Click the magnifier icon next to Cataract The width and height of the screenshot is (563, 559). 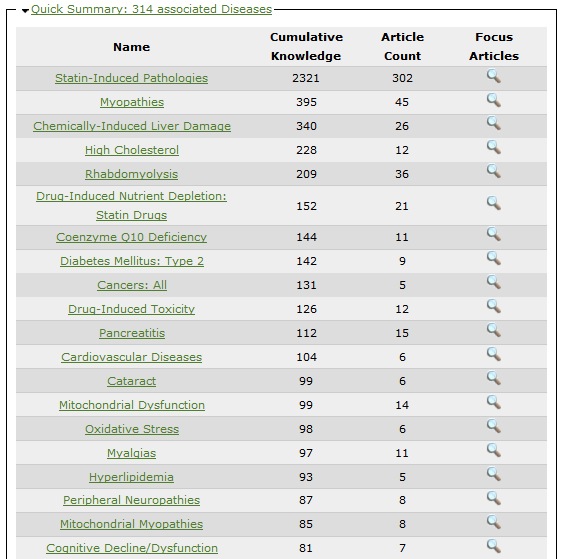pos(494,378)
